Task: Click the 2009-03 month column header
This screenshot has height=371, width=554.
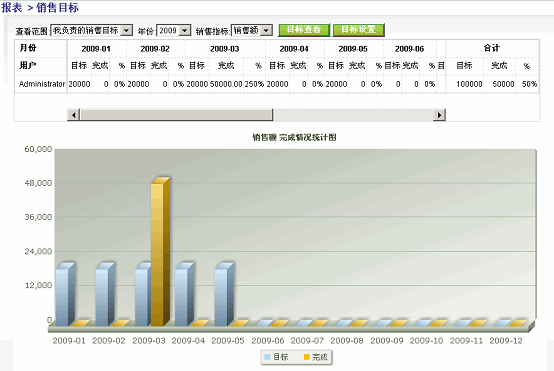Action: point(225,49)
